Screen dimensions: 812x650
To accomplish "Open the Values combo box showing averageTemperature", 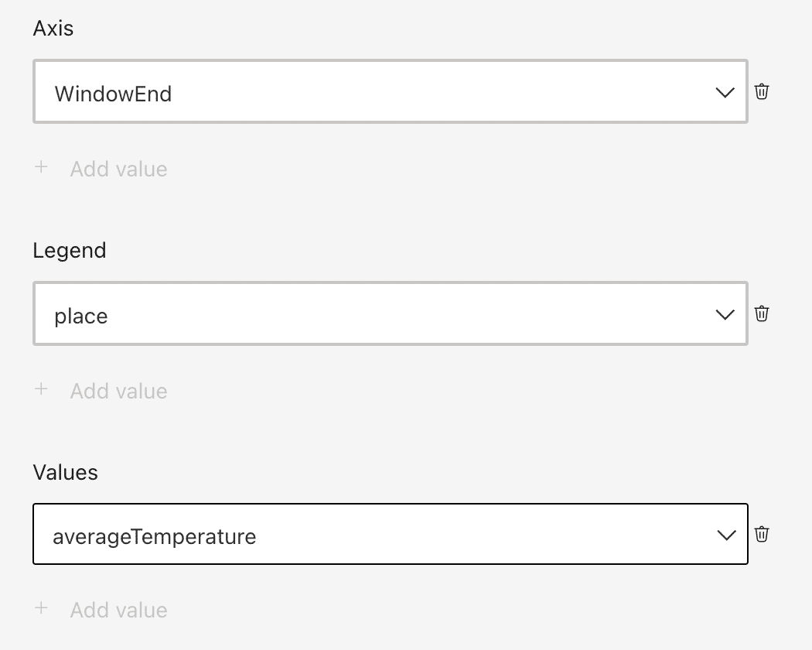I will [391, 533].
